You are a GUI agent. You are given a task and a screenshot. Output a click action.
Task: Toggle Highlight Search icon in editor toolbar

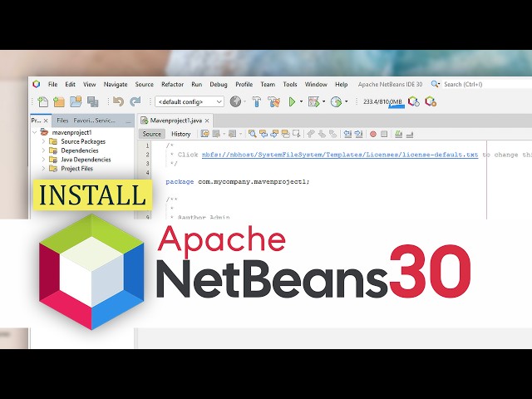[x=285, y=134]
